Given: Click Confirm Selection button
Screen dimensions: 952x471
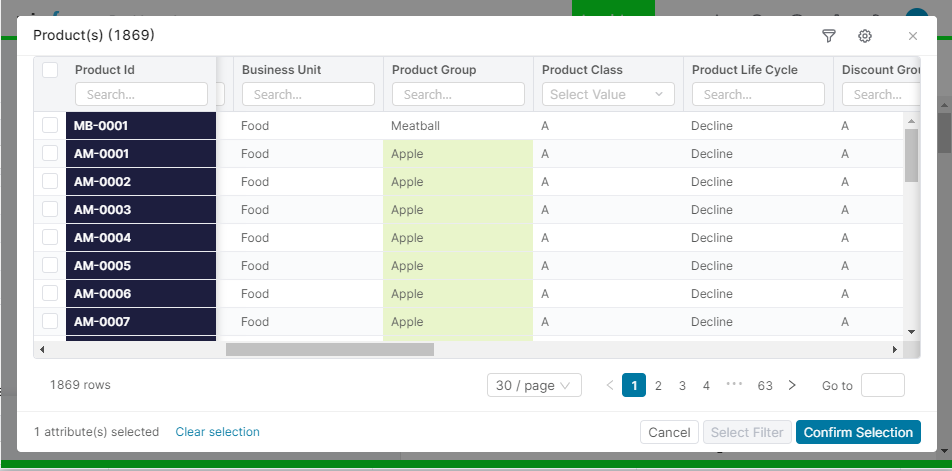Looking at the screenshot, I should click(858, 432).
